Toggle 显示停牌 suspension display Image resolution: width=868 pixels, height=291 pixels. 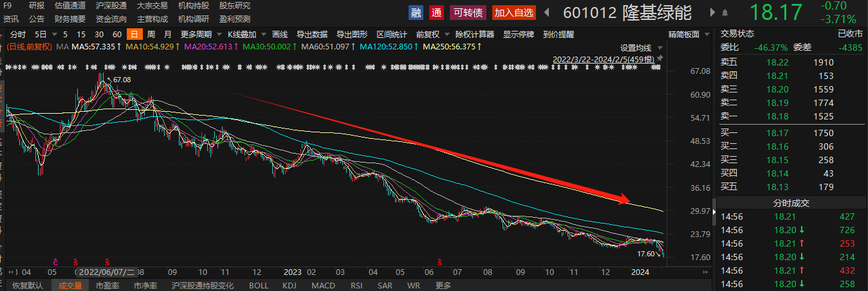click(x=518, y=33)
